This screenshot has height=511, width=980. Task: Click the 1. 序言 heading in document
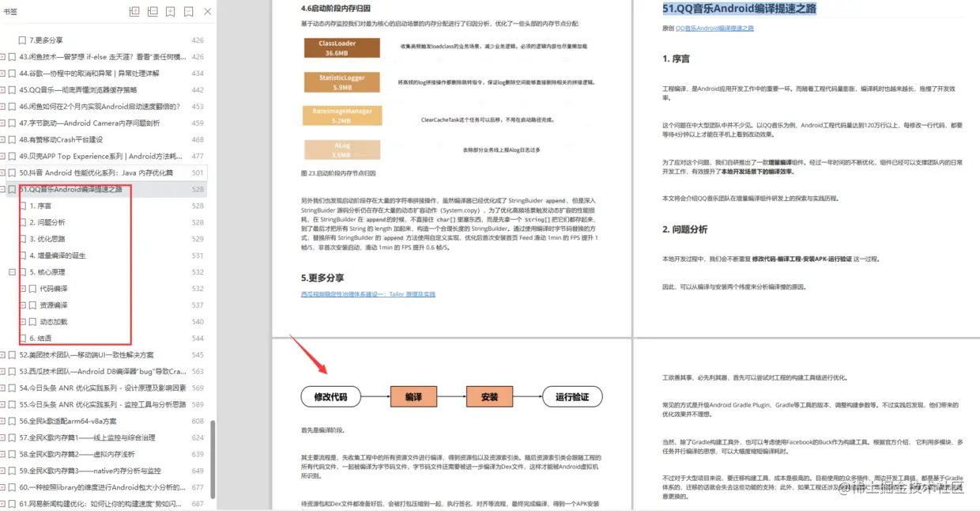(x=676, y=59)
